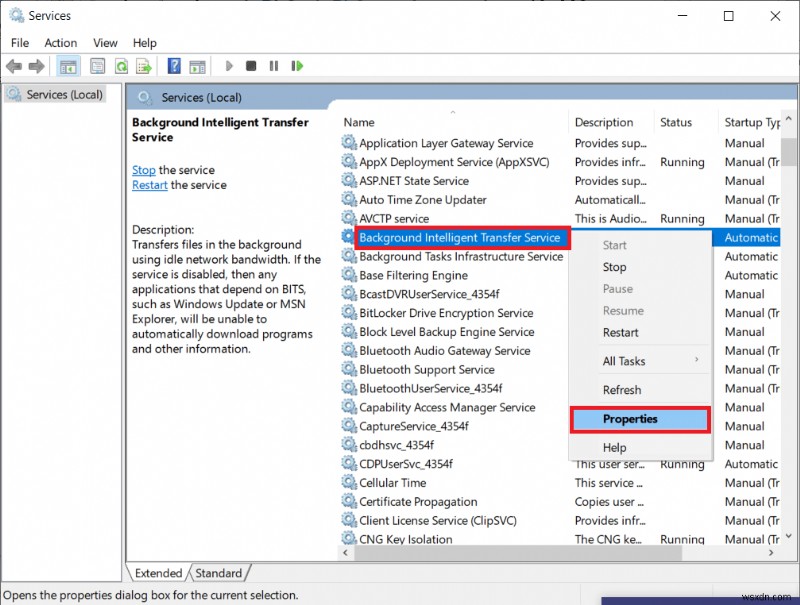Screen dimensions: 800x605
Task: Click the Stop Service toolbar icon
Action: pos(252,66)
